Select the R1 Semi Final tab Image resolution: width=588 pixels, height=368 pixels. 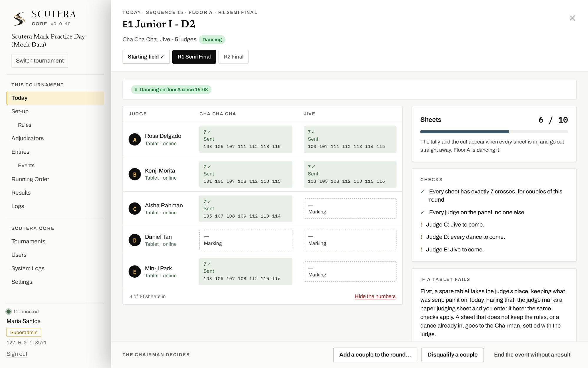(x=194, y=57)
